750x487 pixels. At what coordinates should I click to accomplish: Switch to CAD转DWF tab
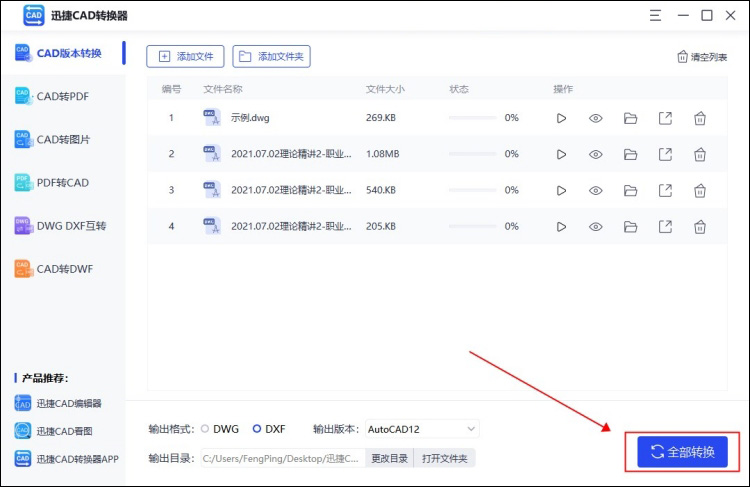click(63, 269)
